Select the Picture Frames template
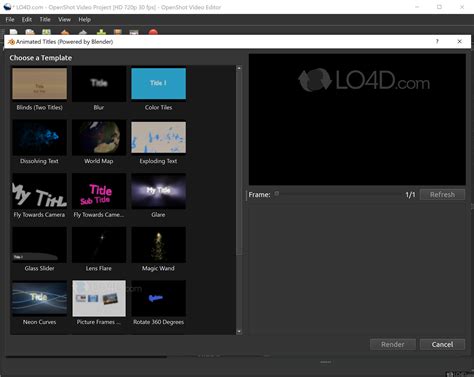The width and height of the screenshot is (474, 377). (x=99, y=304)
